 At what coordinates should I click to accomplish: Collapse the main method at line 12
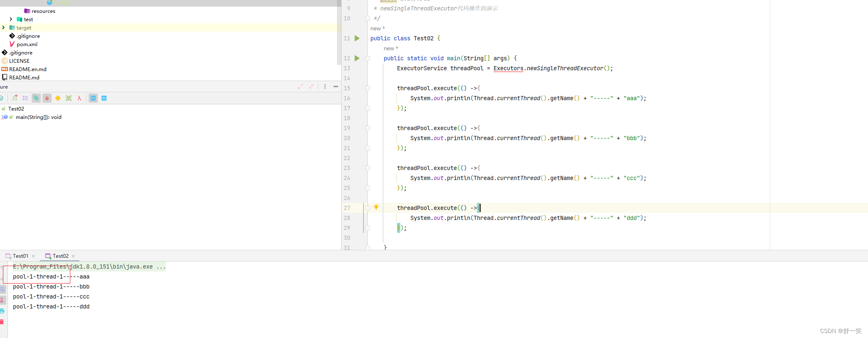(367, 58)
